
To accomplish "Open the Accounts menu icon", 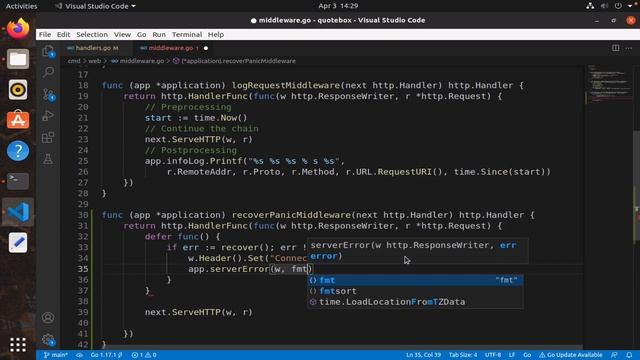I will [48, 317].
